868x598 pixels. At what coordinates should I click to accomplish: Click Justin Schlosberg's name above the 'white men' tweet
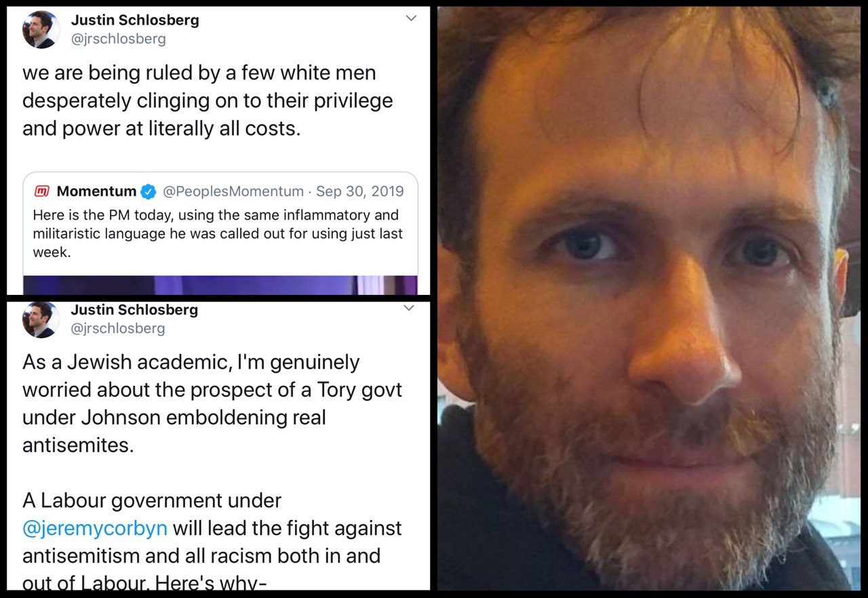(135, 20)
